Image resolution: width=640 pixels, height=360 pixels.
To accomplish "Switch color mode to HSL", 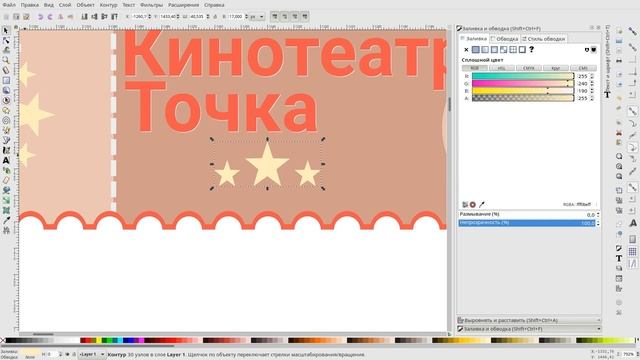I will (x=501, y=68).
